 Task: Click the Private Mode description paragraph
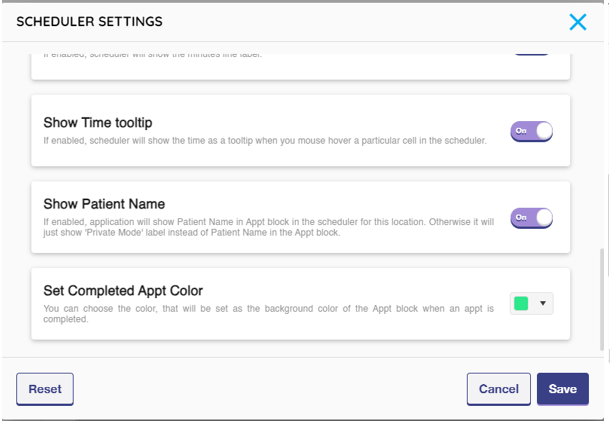(x=270, y=227)
